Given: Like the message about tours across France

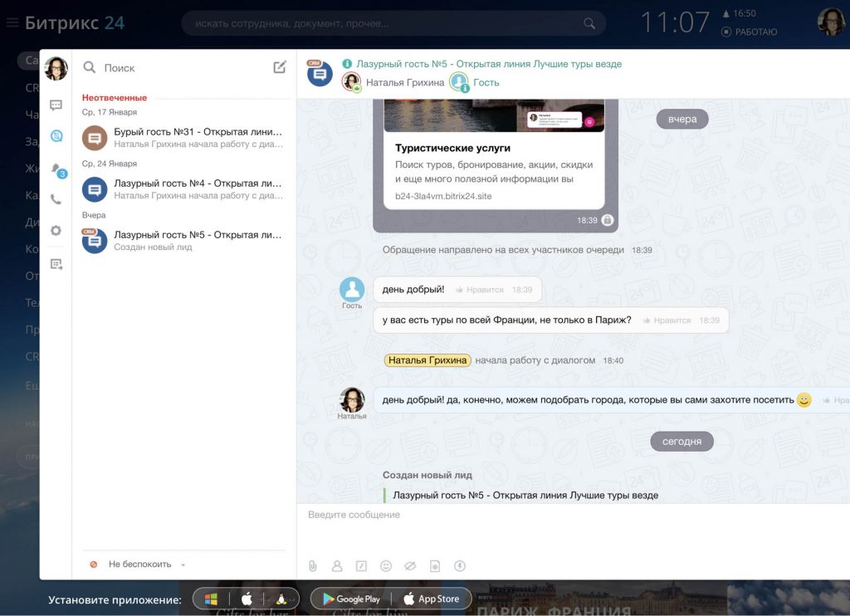Looking at the screenshot, I should click(667, 320).
